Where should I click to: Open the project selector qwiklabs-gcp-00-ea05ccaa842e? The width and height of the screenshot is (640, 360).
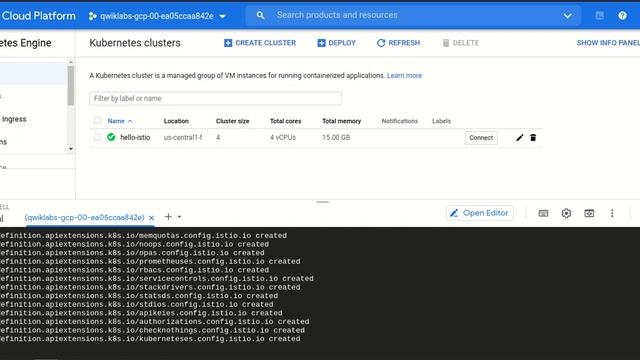coord(157,16)
